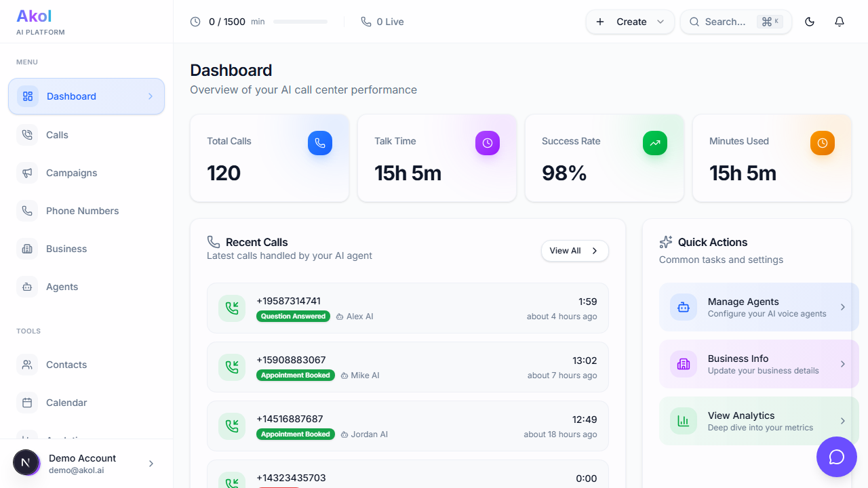Toggle dark mode with the moon icon
Viewport: 868px width, 488px height.
pos(810,22)
